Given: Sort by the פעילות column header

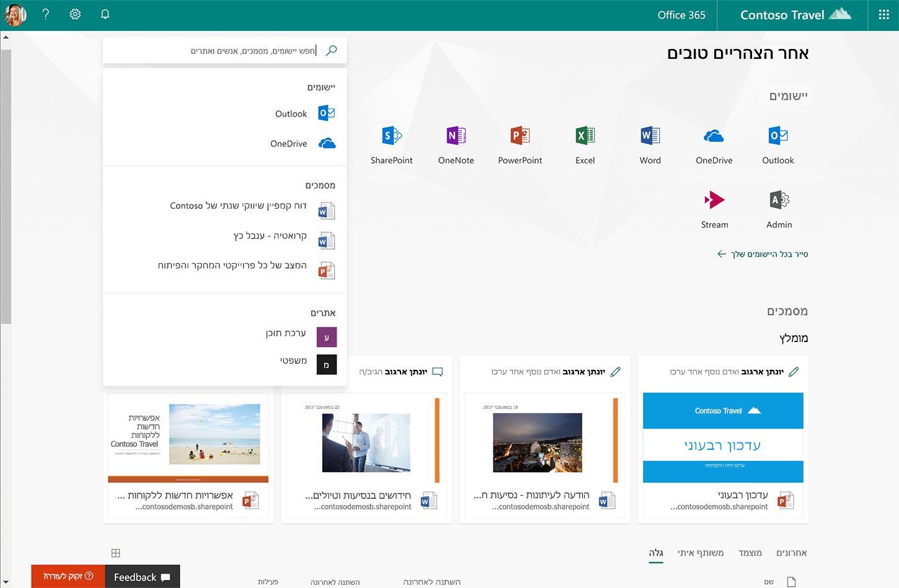Looking at the screenshot, I should 268,582.
